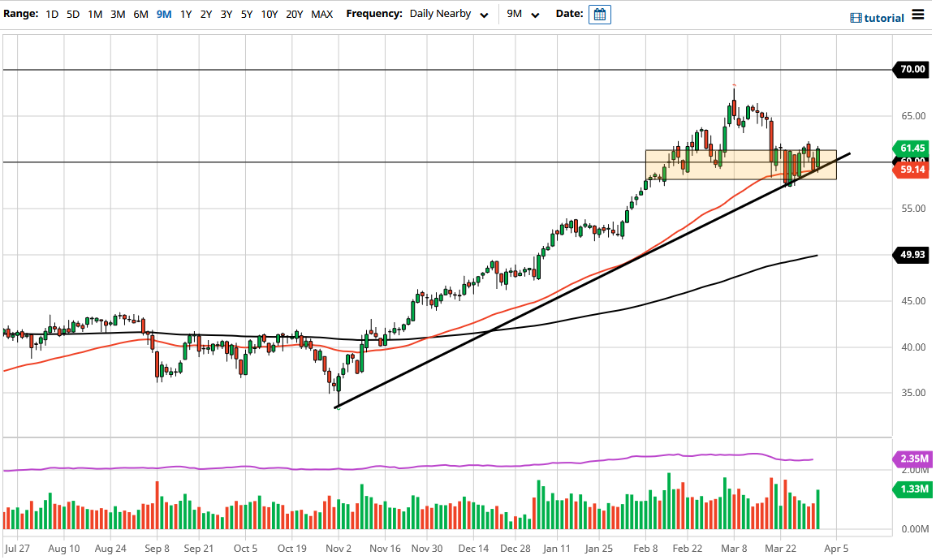Switch to the 20Y range
This screenshot has width=936, height=560.
[293, 14]
